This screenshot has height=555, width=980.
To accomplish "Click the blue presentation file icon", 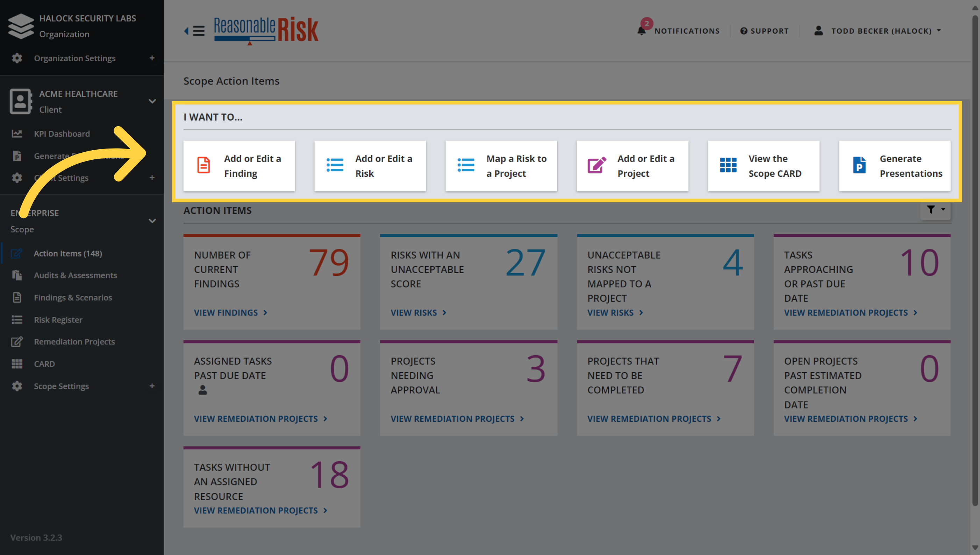I will pyautogui.click(x=859, y=165).
